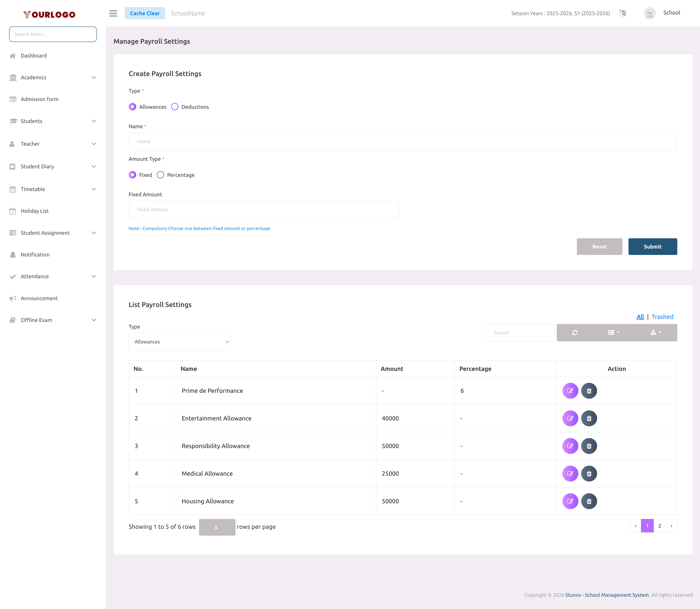
Task: Edit the Prime de Performance allowance
Action: (570, 391)
